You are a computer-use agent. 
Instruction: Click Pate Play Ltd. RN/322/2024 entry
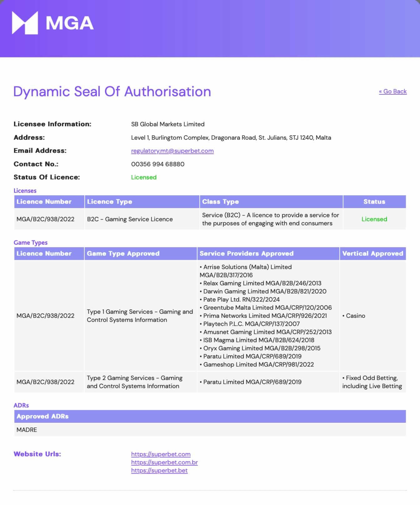pyautogui.click(x=240, y=299)
